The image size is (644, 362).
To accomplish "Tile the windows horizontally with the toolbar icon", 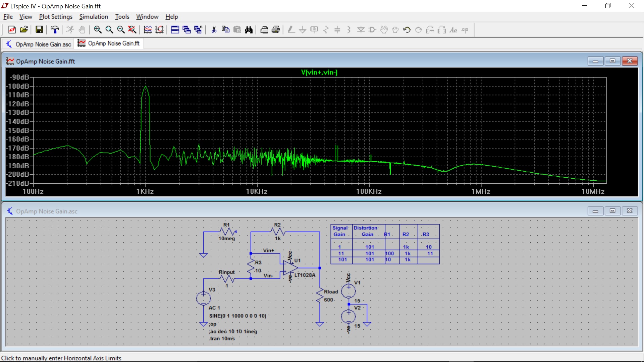I will (x=175, y=30).
